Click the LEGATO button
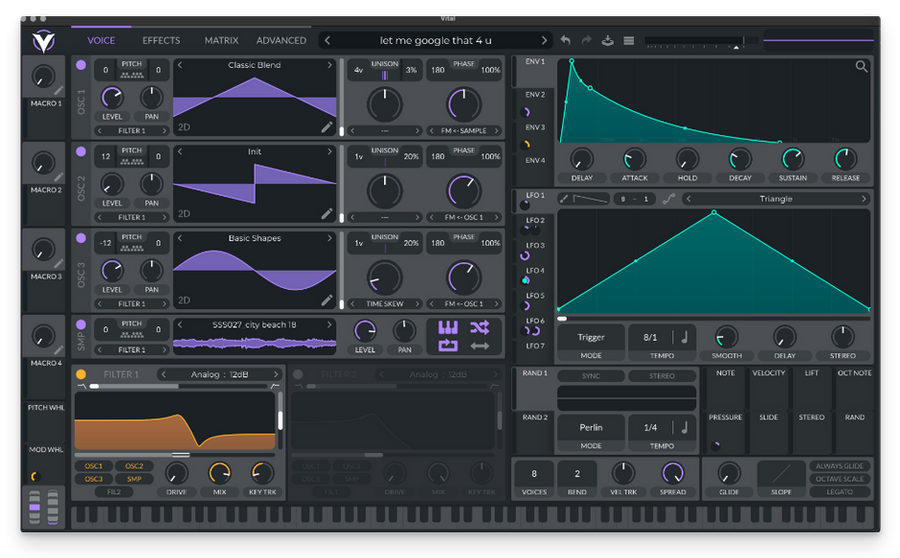 click(840, 492)
